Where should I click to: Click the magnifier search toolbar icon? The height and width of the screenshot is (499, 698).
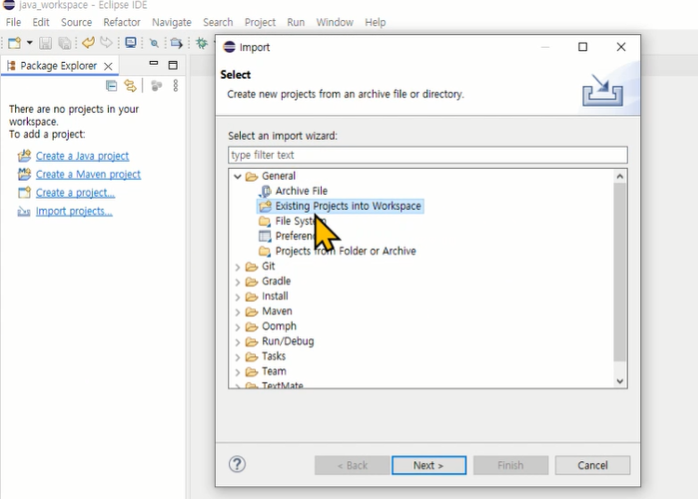pos(154,43)
